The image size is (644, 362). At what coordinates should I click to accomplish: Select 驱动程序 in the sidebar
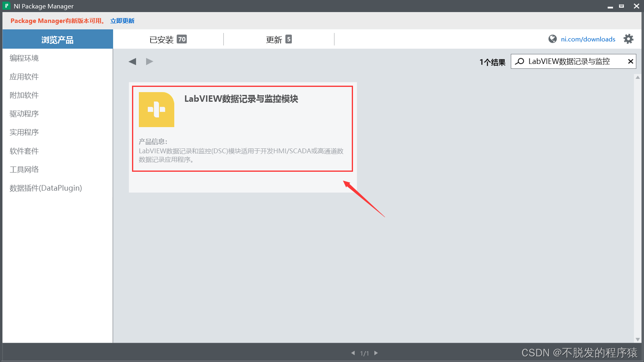pos(24,113)
